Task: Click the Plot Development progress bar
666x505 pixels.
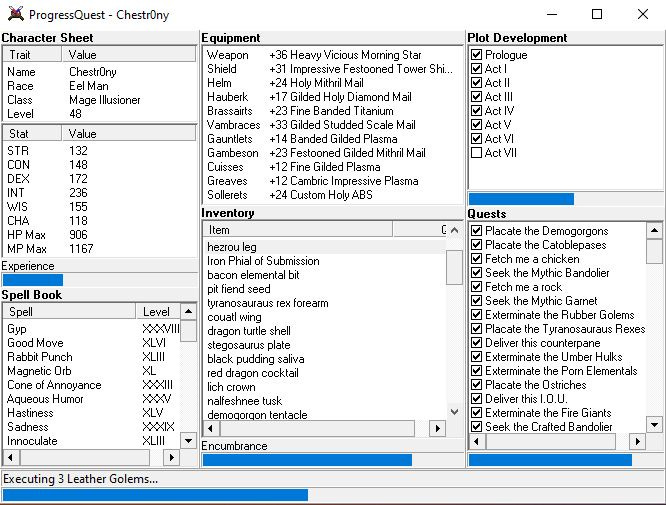Action: point(566,199)
